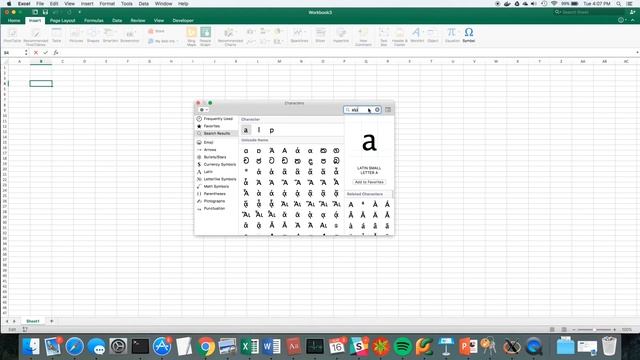
Task: Add a new sheet with plus button
Action: click(x=51, y=321)
